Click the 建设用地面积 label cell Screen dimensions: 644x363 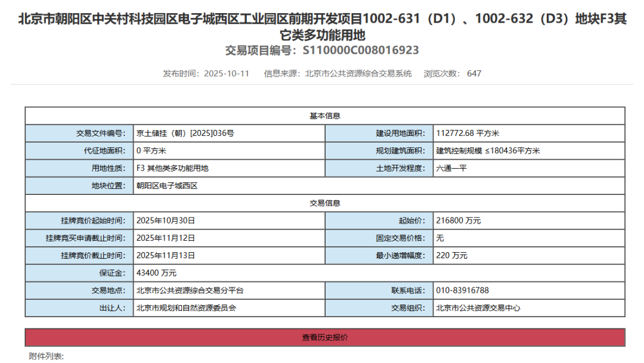pos(379,133)
